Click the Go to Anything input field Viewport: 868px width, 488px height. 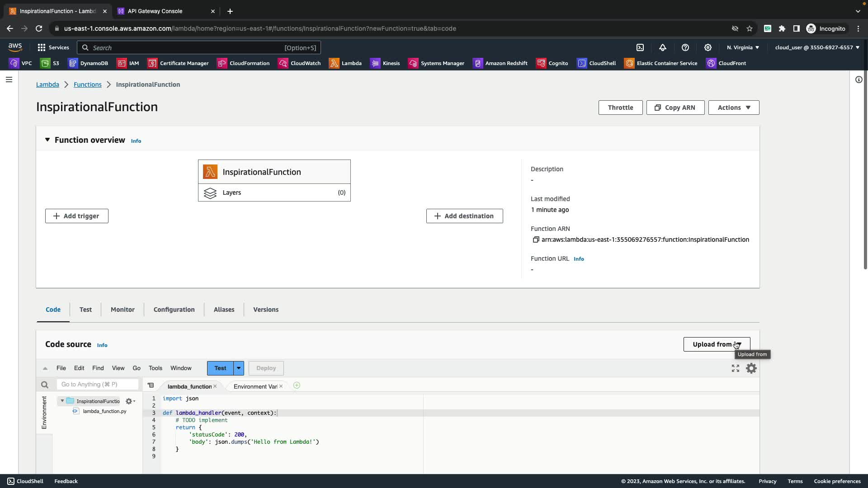tap(98, 384)
